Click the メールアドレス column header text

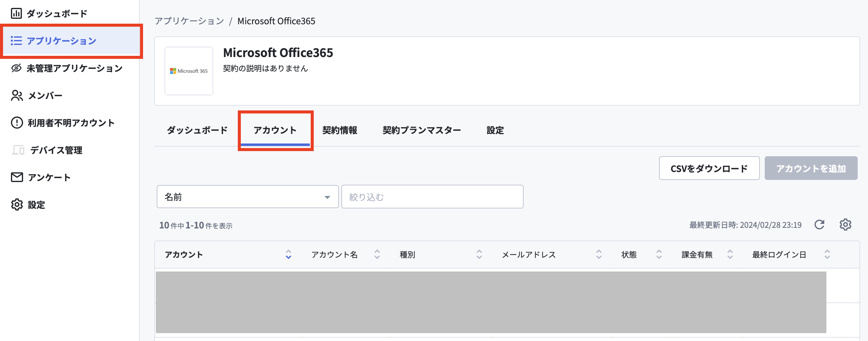529,255
